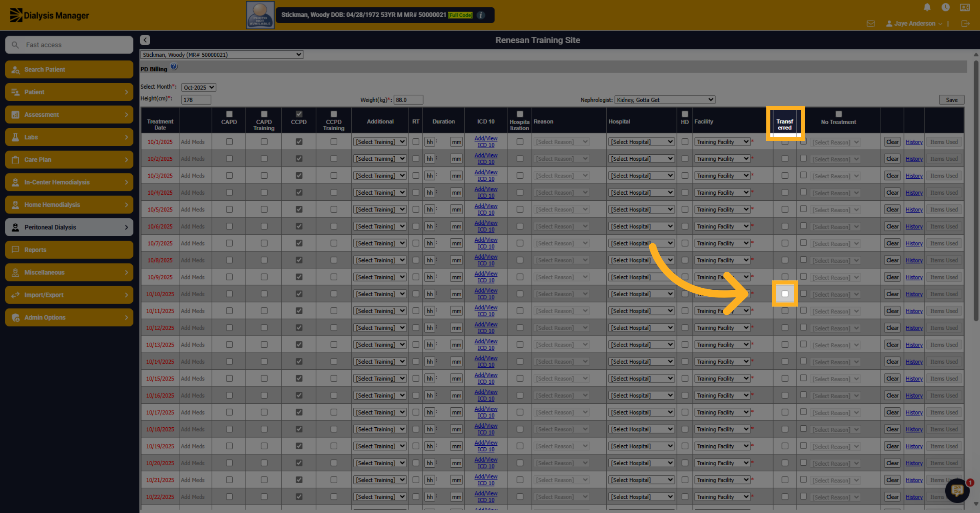
Task: Open History link for 10/12/2025
Action: pyautogui.click(x=914, y=328)
